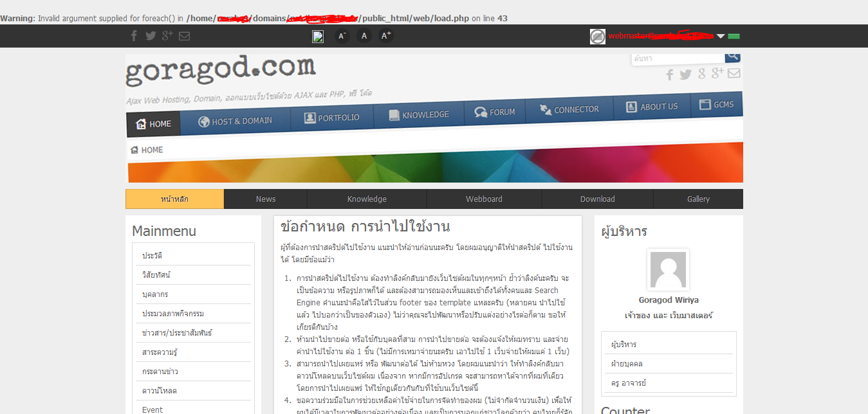Screen dimensions: 868x414
Task: Open สาระความรู้ in Mainmenu
Action: 194,352
